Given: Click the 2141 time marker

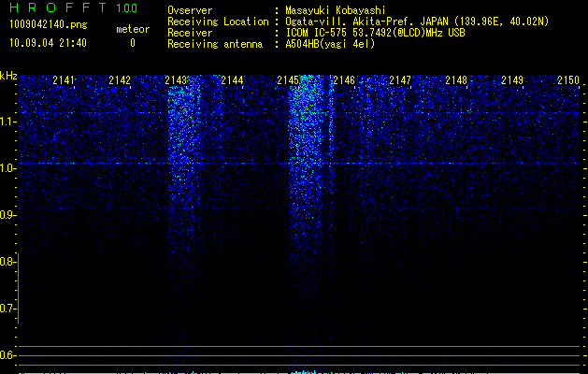Looking at the screenshot, I should coord(64,79).
